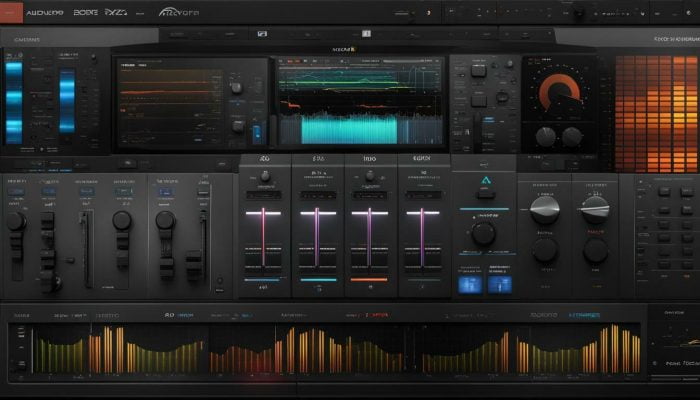This screenshot has height=400, width=700.
Task: Click small knob atop third mixer channel
Action: click(x=370, y=176)
